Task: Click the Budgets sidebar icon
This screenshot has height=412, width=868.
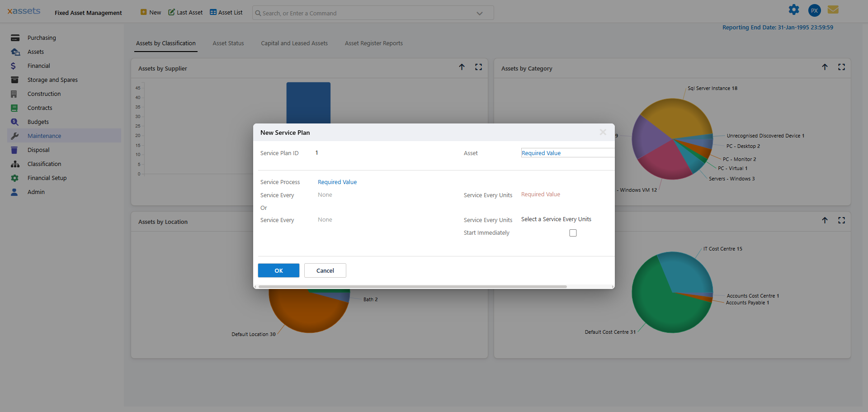Action: pyautogui.click(x=15, y=122)
